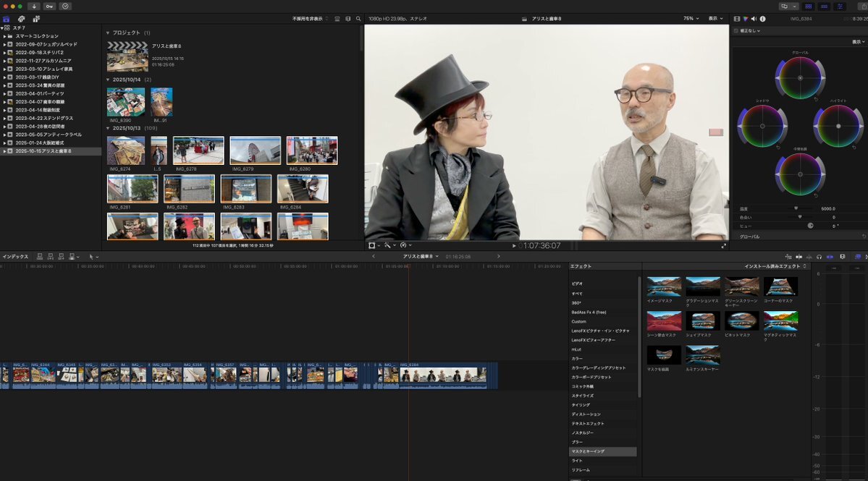The width and height of the screenshot is (868, 481).
Task: Show the Titles and Generators sidebar
Action: click(x=35, y=19)
